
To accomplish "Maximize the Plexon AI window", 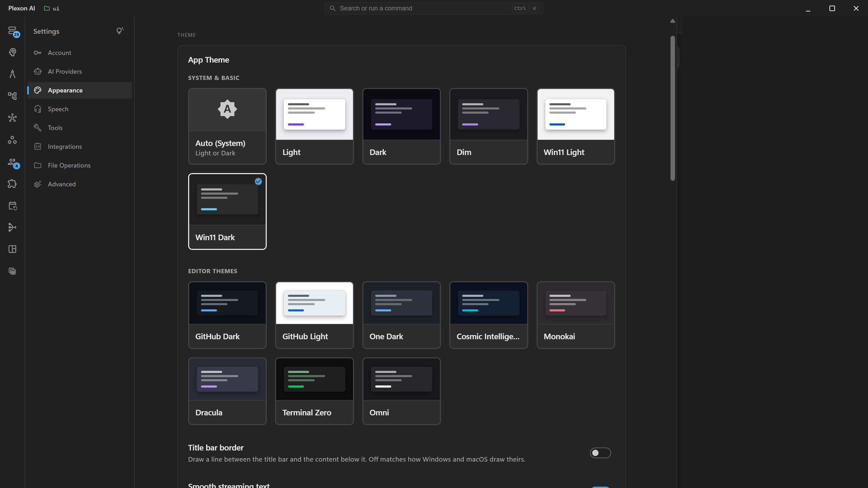I will 832,8.
